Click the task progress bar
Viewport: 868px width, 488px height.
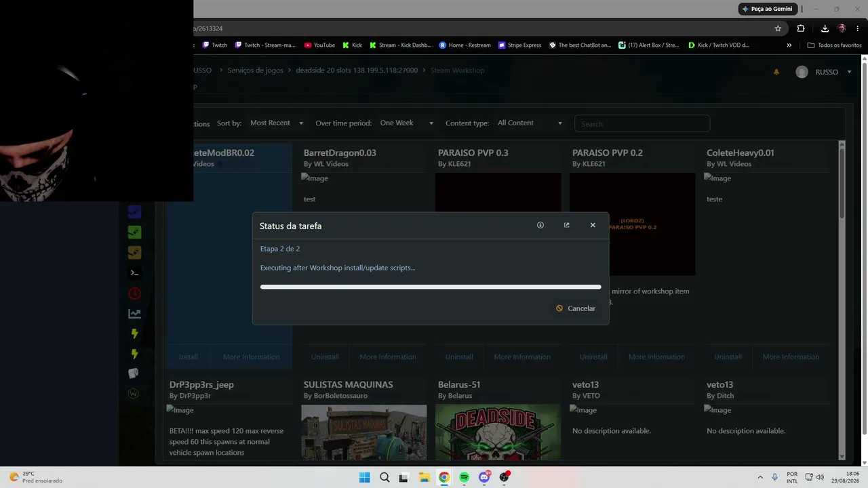click(431, 287)
